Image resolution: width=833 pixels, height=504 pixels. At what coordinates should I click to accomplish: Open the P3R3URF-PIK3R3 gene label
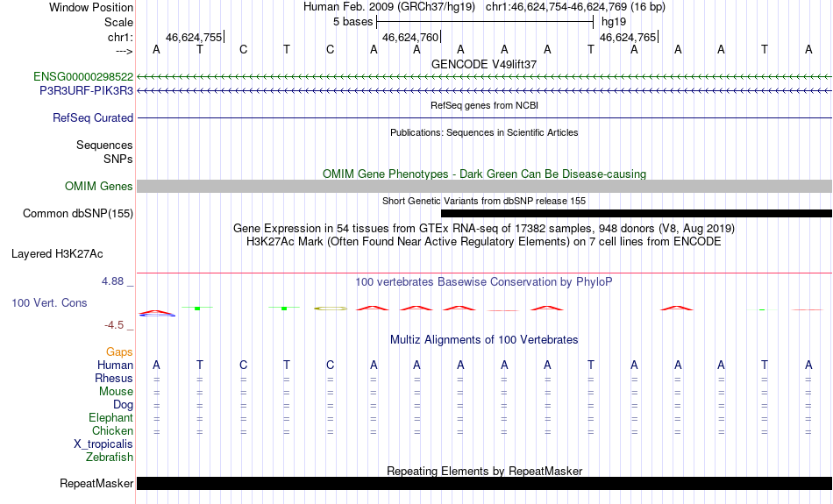87,91
